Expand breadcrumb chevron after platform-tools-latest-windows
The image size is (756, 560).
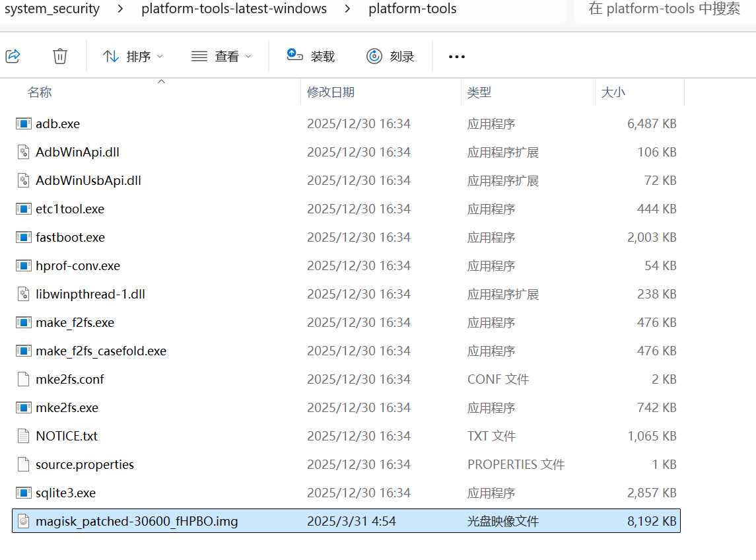[347, 9]
